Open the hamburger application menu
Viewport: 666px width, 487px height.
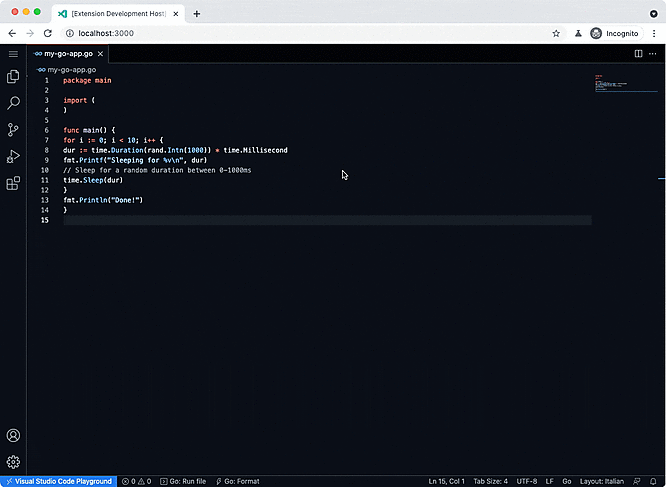(13, 54)
